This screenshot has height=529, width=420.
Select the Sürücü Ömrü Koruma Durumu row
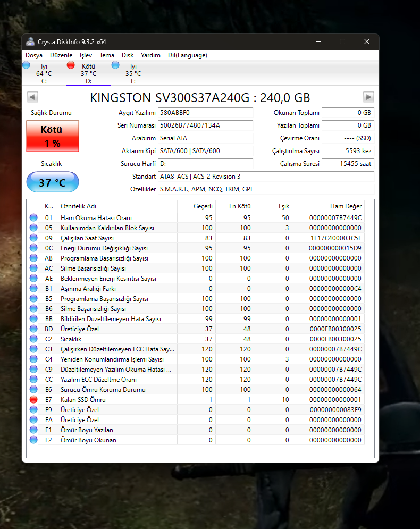(196, 389)
